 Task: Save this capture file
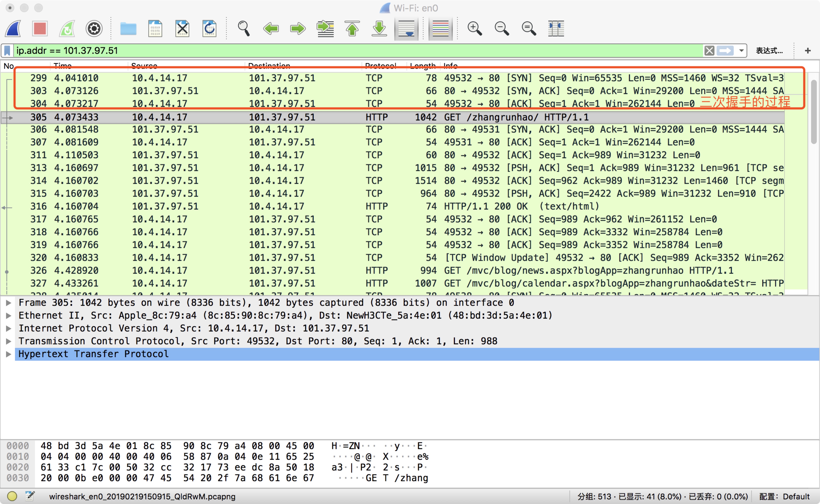click(155, 28)
